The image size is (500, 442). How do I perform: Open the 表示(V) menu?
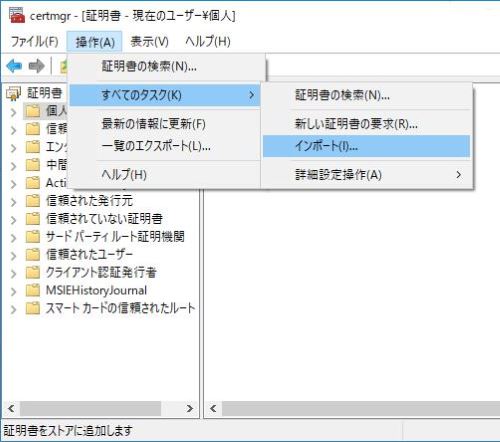[149, 42]
